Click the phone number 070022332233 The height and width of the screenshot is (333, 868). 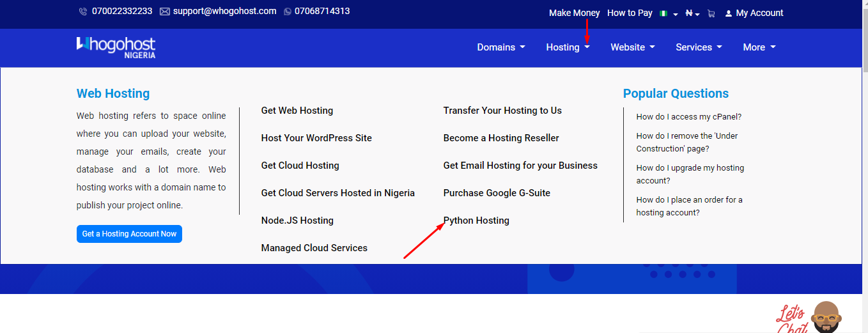click(x=122, y=12)
